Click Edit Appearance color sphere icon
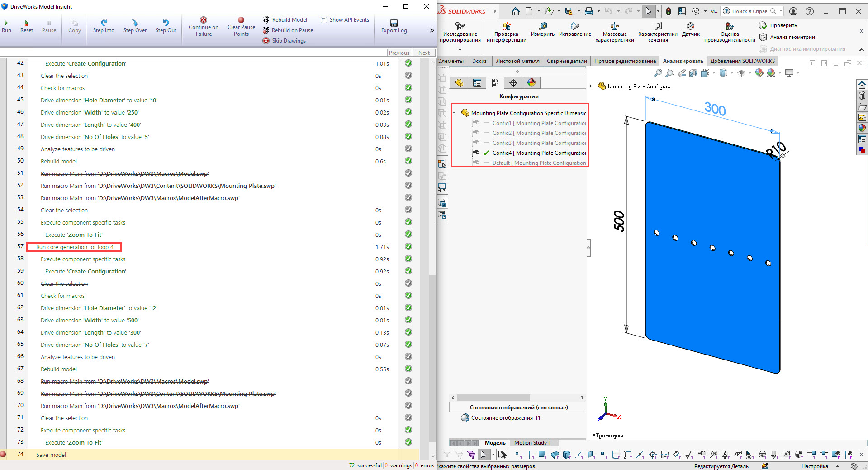 point(759,73)
